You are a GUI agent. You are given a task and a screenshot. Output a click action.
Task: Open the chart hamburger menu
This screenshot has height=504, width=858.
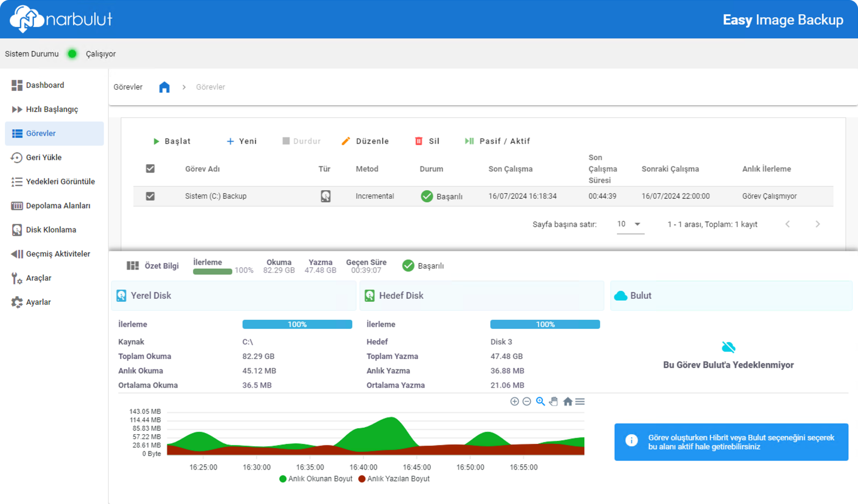click(x=580, y=402)
